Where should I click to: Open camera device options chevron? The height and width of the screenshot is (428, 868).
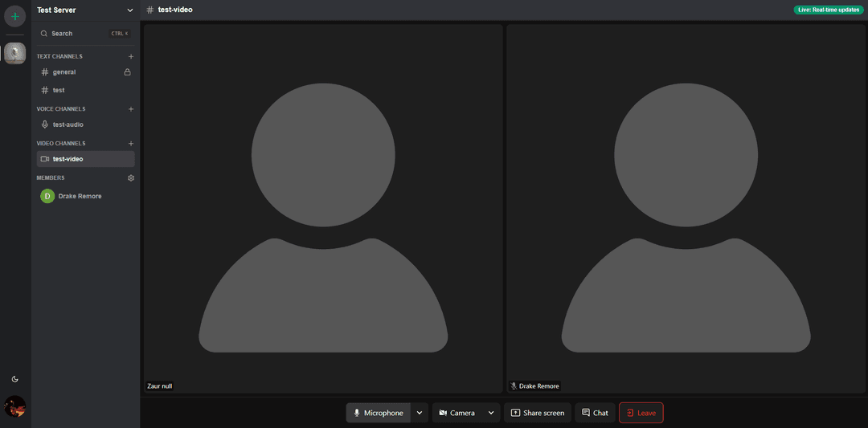click(491, 413)
